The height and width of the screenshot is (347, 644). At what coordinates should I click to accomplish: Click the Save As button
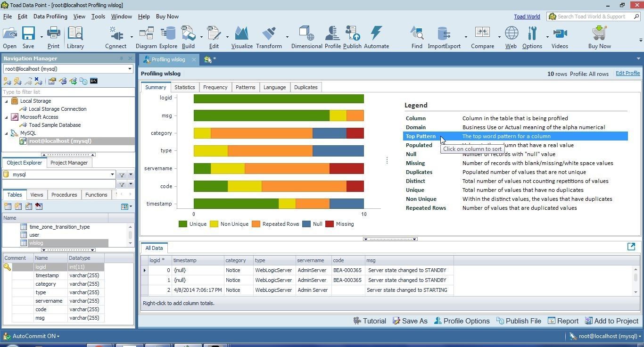410,321
